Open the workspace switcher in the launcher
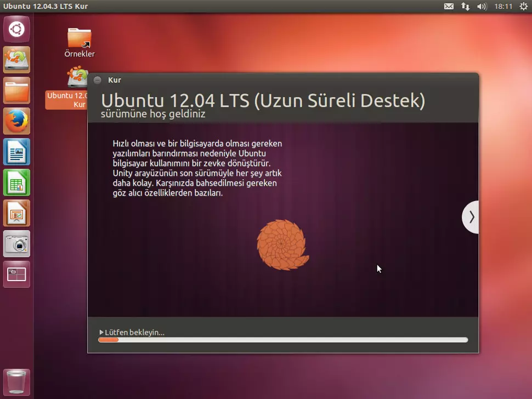The width and height of the screenshot is (532, 399). click(x=16, y=275)
